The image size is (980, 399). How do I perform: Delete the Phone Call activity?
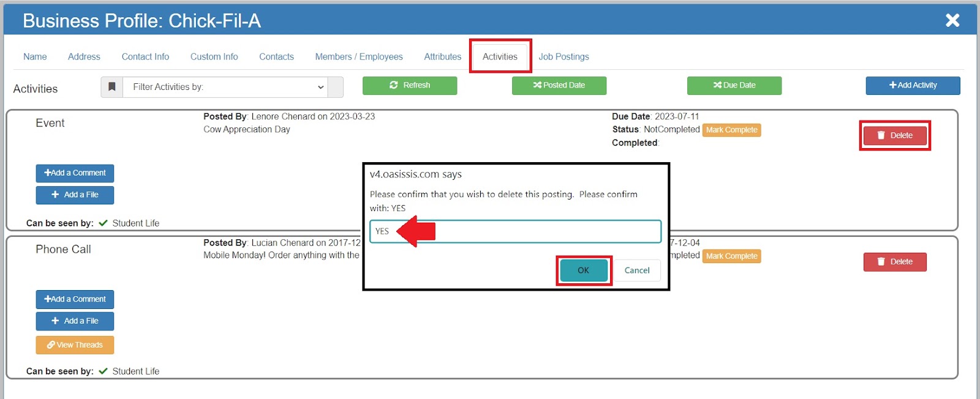[x=895, y=262]
